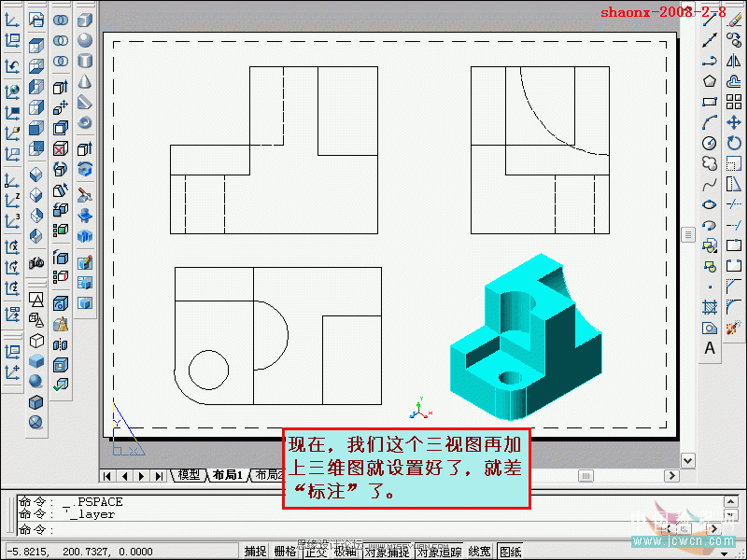Open the Named Views dialog icon
The image size is (748, 560).
(x=36, y=20)
